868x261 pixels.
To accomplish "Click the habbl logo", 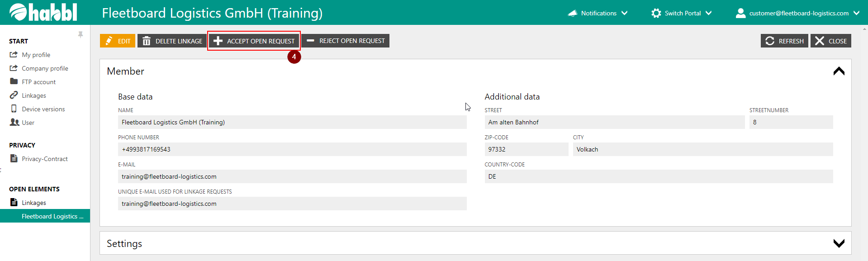I will pos(43,12).
